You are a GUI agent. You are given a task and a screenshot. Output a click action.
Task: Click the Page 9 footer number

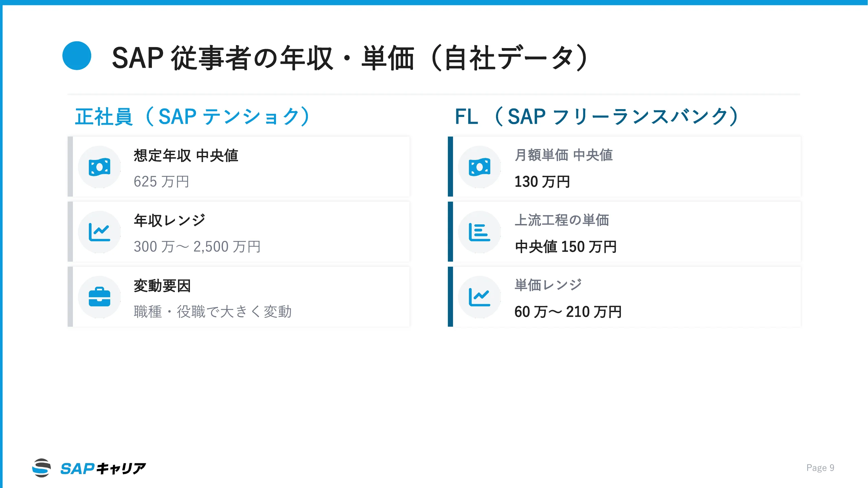point(820,468)
